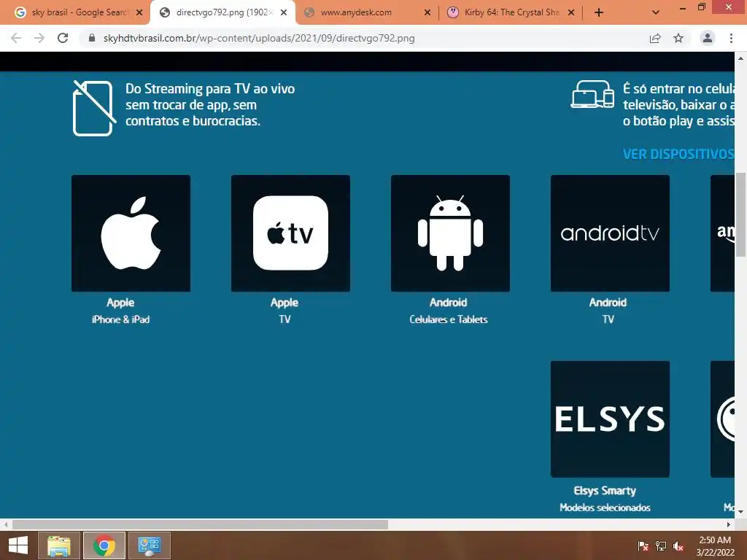Click the multi-device laptop and phone icon

click(x=592, y=94)
